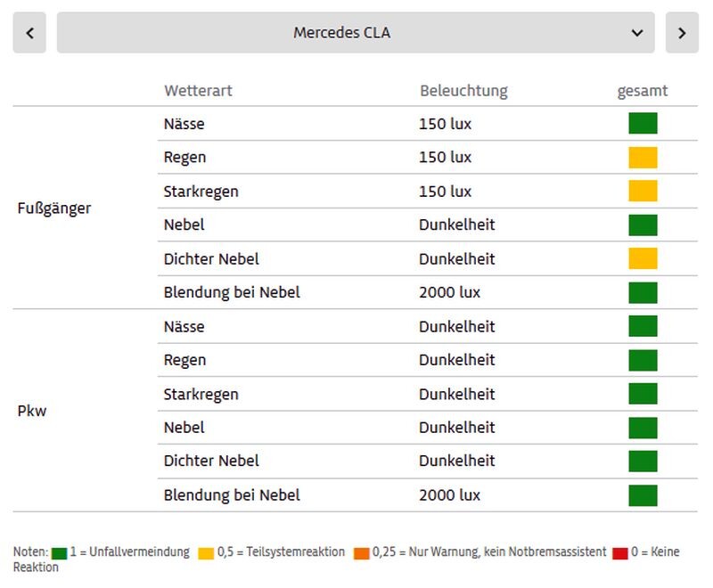713x588 pixels.
Task: Click green rating for Pkw Blendung bei Nebel
Action: pyautogui.click(x=643, y=495)
